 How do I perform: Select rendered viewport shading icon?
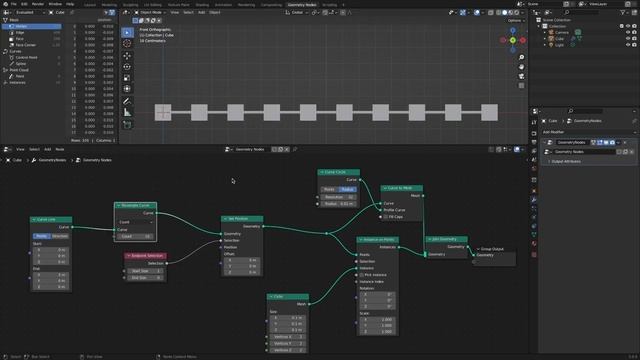(x=517, y=13)
